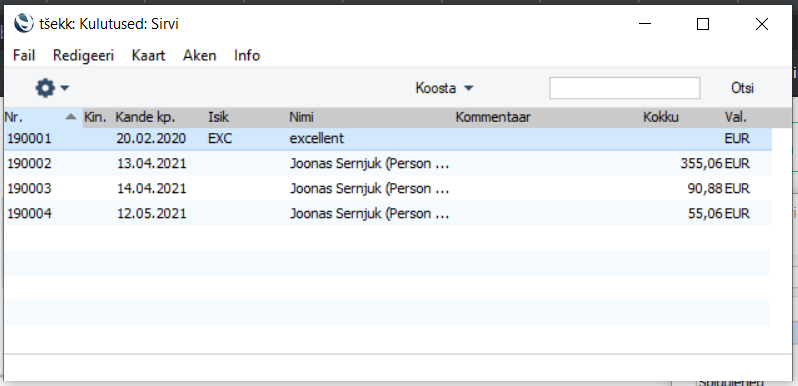Screen dimensions: 798x386
Task: Focus the search input field
Action: [x=624, y=88]
